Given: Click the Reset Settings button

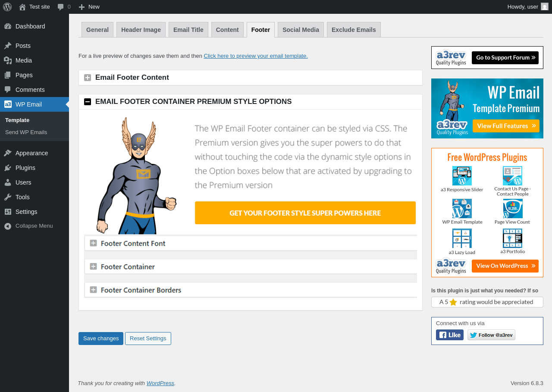Looking at the screenshot, I should [148, 339].
